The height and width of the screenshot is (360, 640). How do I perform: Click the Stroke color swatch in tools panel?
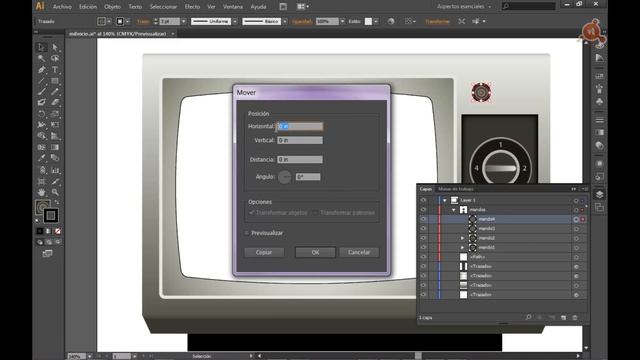[x=51, y=215]
